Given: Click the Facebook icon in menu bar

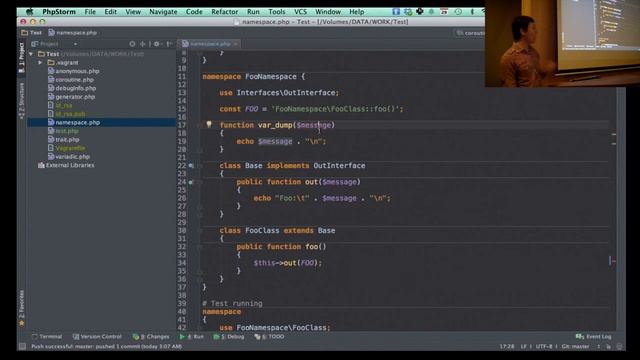Looking at the screenshot, I should 396,12.
